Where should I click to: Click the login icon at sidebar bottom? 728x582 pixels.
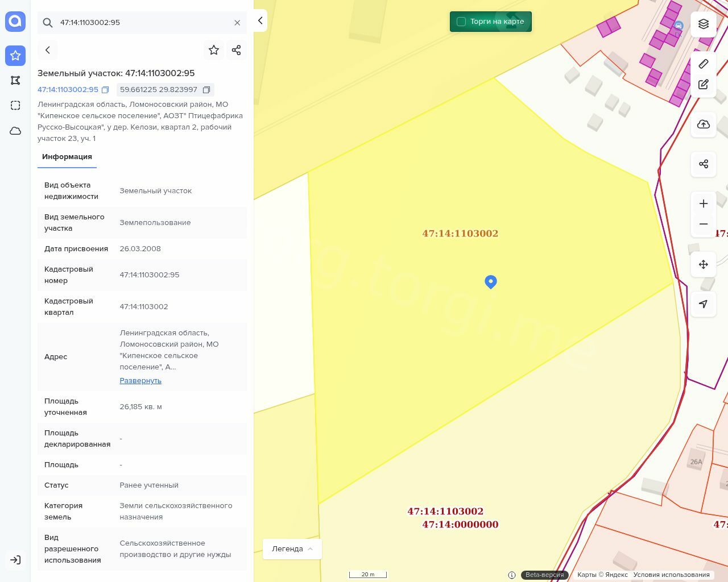(x=15, y=560)
